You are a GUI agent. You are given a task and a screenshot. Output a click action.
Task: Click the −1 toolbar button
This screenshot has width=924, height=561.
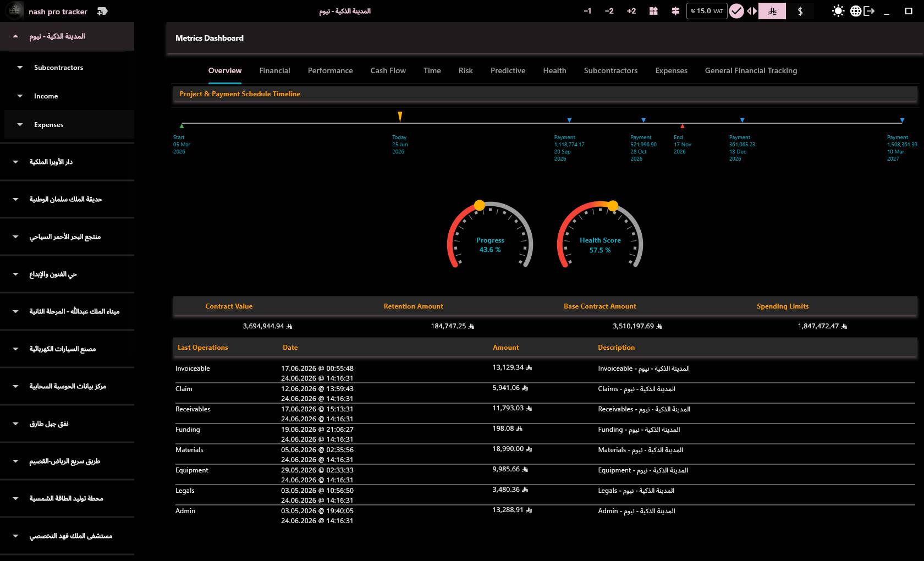tap(587, 11)
